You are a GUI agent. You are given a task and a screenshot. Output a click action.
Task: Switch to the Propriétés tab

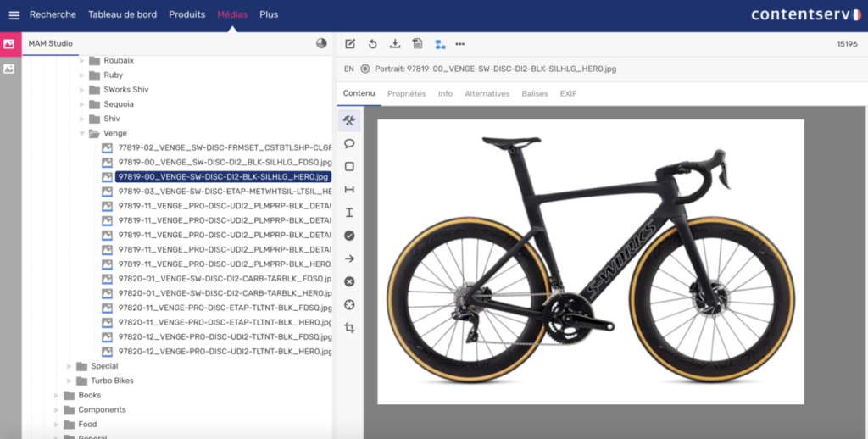[406, 94]
